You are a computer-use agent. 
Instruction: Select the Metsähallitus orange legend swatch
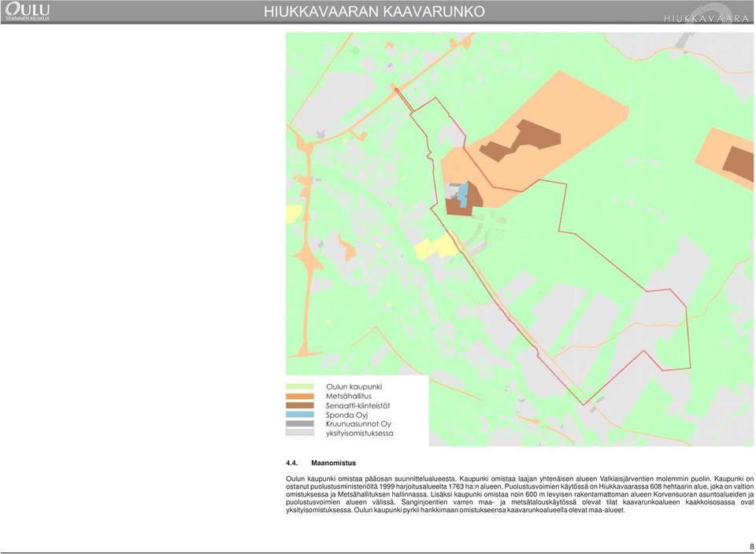click(300, 396)
